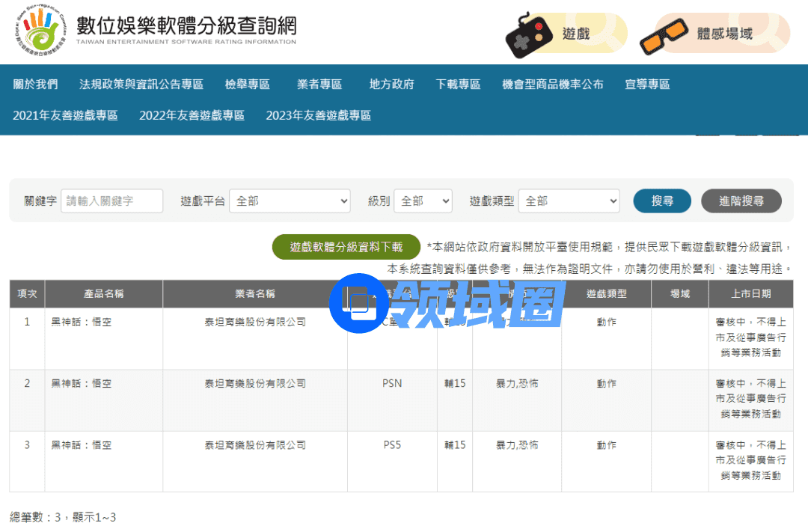
Task: Click the green 遊戲軟體分級資料下載 button
Action: click(346, 247)
